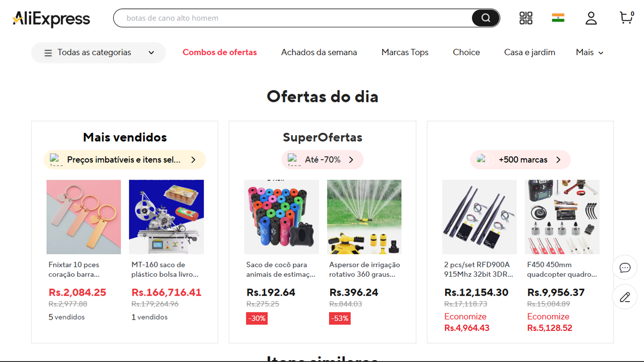
Task: Click the pencil feedback floating icon
Action: pos(625,297)
